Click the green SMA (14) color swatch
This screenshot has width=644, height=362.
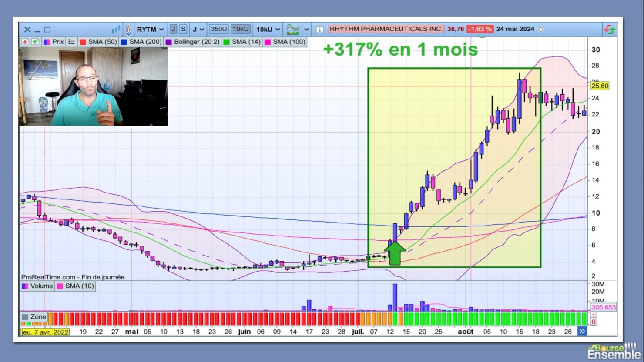pyautogui.click(x=226, y=42)
